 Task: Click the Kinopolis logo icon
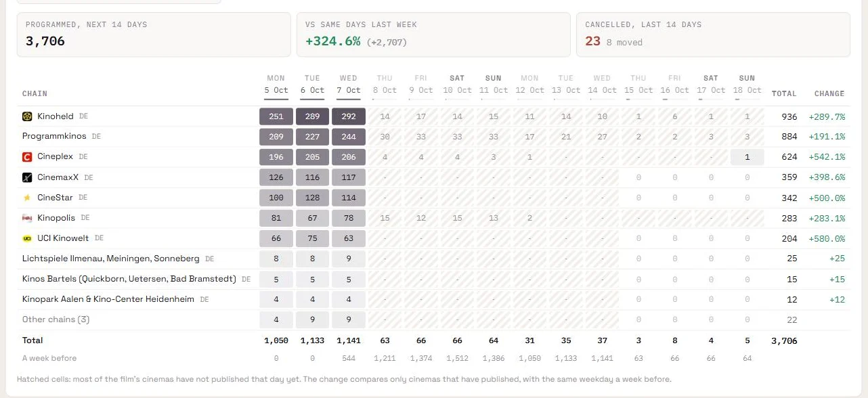click(27, 218)
